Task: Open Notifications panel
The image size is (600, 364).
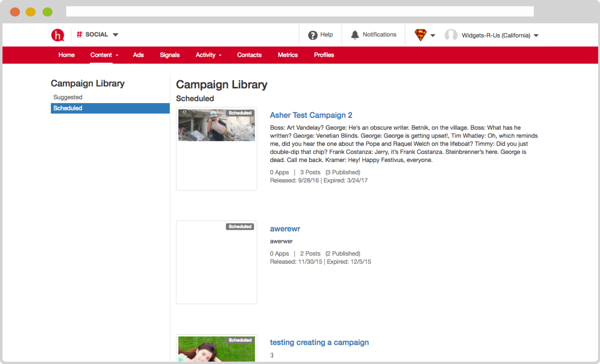Action: click(x=379, y=35)
